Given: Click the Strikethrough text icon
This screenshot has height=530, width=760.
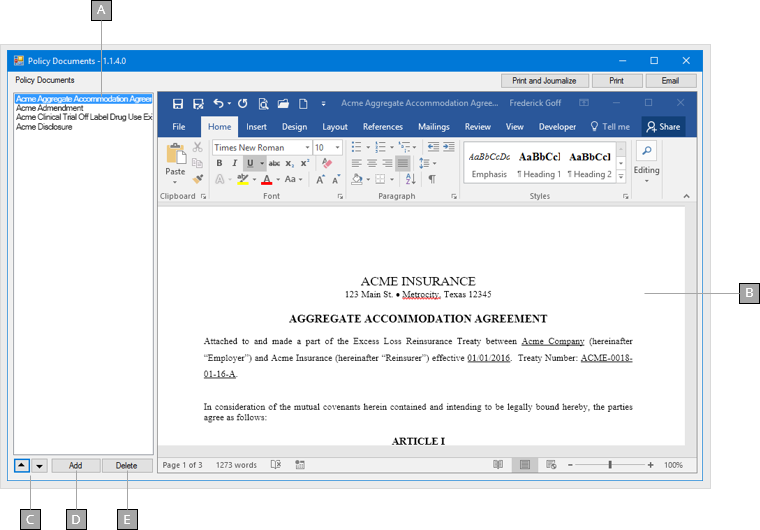Looking at the screenshot, I should point(274,163).
